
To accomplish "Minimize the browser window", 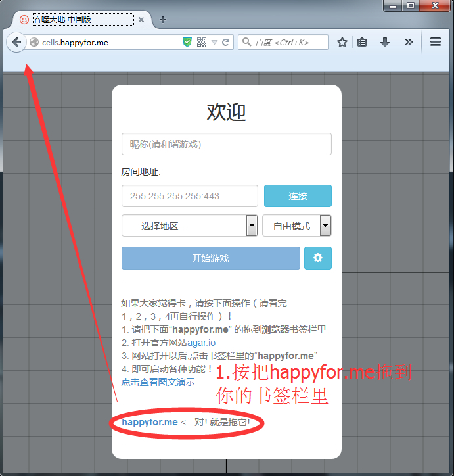I will (393, 6).
